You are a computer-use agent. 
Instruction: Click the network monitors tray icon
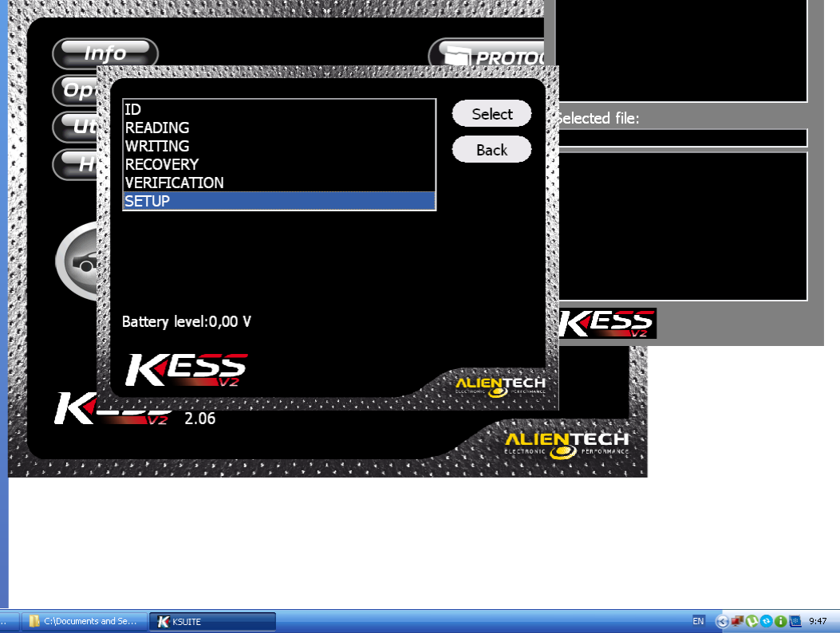(738, 621)
